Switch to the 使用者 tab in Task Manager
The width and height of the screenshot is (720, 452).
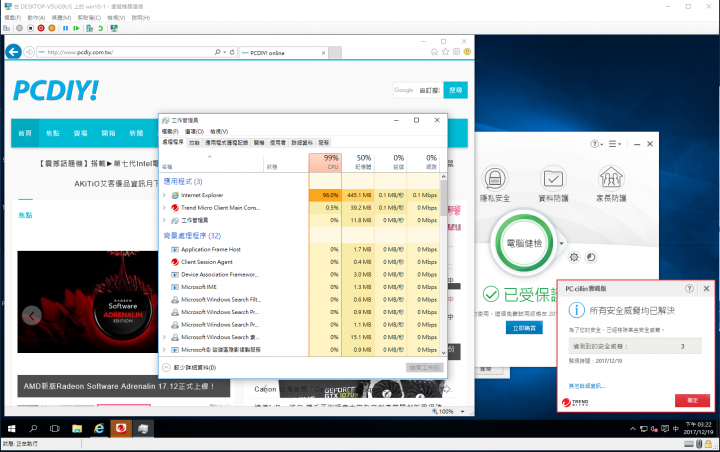click(277, 142)
